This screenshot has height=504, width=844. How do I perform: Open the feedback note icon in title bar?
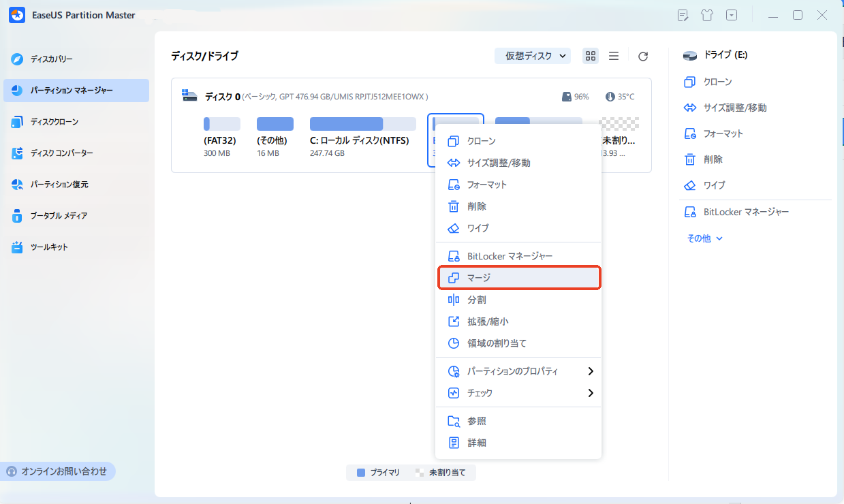[683, 14]
